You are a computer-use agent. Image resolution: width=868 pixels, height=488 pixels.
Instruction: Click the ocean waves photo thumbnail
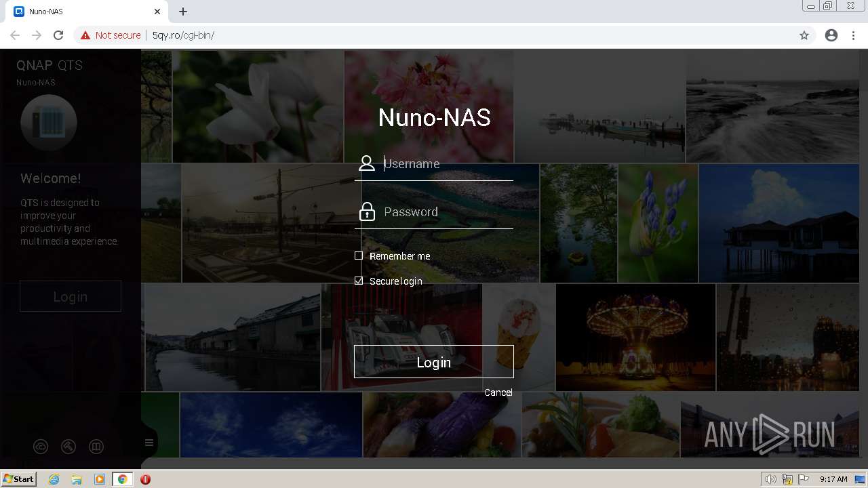point(772,106)
